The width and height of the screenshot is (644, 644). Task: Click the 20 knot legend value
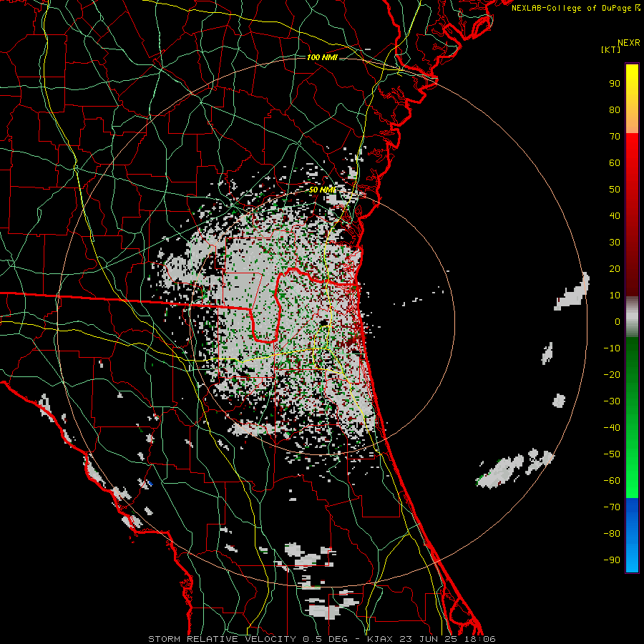pyautogui.click(x=615, y=269)
